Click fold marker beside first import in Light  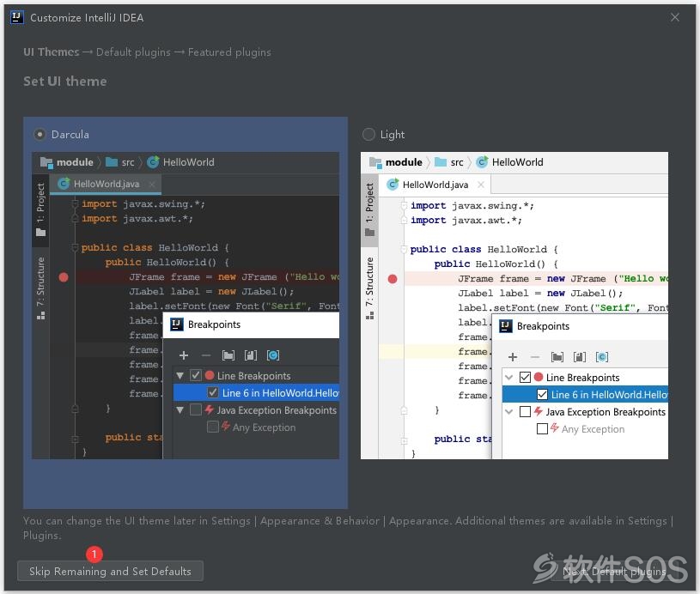[404, 206]
